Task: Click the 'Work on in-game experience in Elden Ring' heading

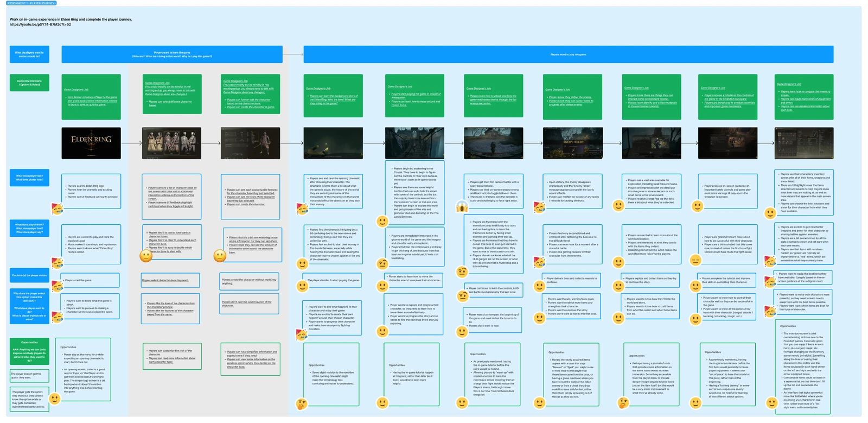Action: click(71, 20)
